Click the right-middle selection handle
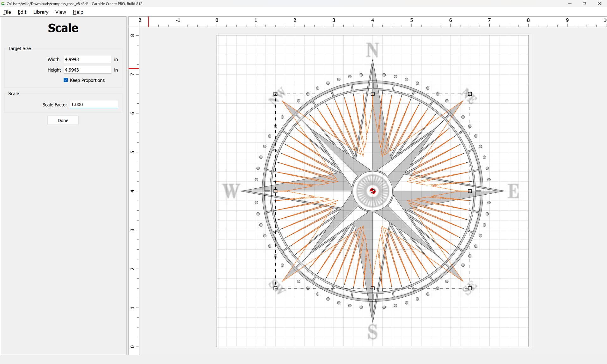 point(470,191)
